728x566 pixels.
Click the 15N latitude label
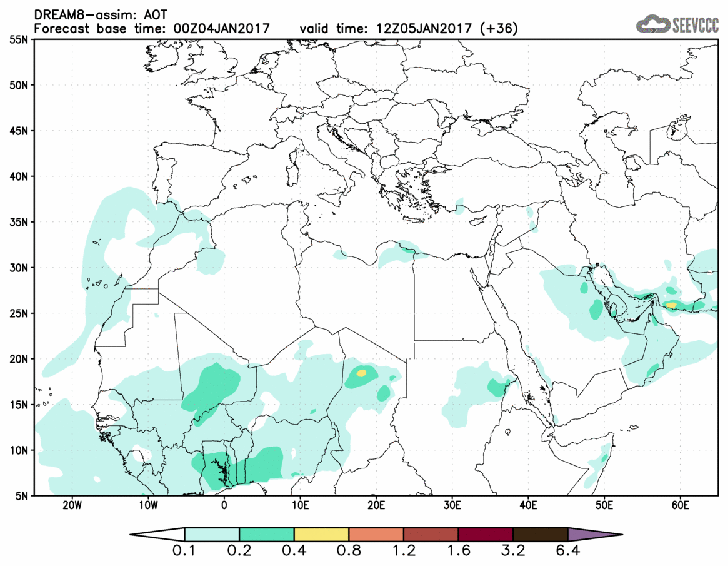click(19, 404)
